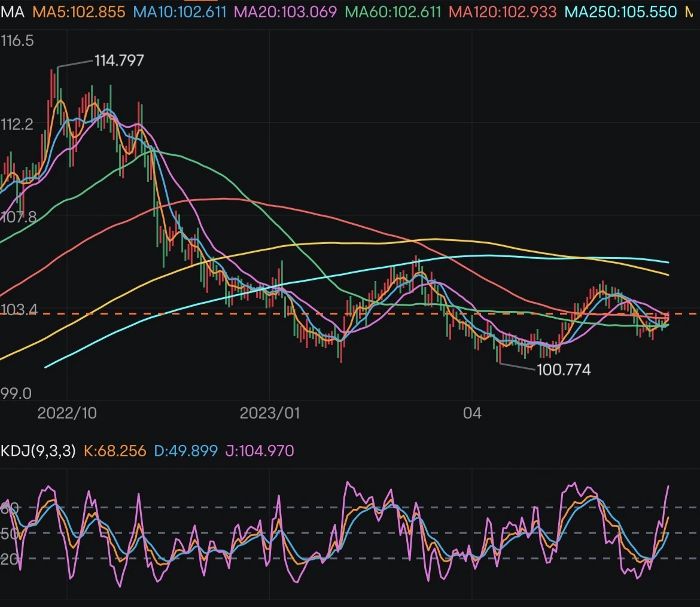Click the MA5:102.855 indicator label
The height and width of the screenshot is (607, 700).
tap(79, 12)
